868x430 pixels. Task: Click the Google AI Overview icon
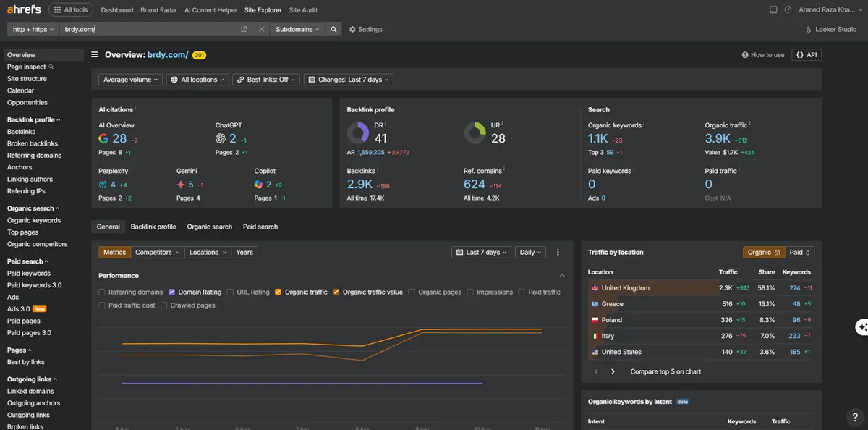tap(104, 138)
